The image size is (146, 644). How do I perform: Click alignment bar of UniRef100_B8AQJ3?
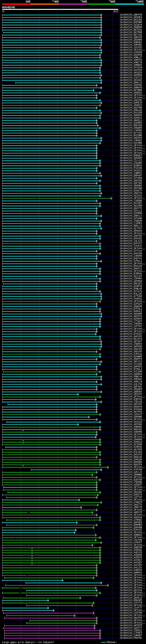pos(59,82)
